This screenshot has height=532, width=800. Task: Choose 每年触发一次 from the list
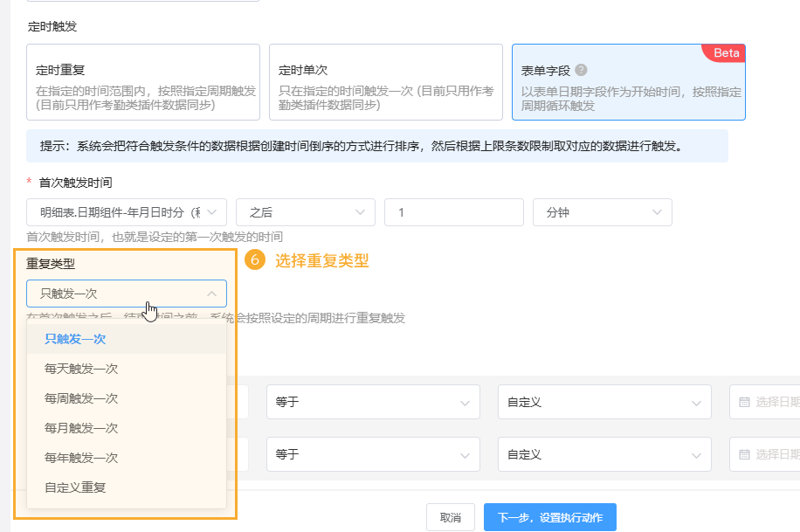(81, 458)
